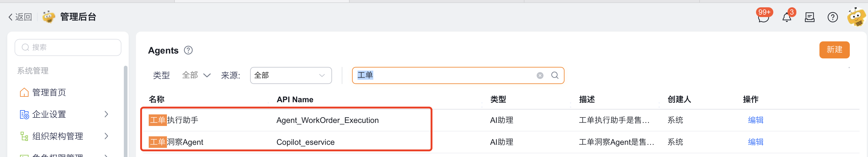
Task: Expand the 组织架构管理 sidebar menu
Action: [x=64, y=136]
